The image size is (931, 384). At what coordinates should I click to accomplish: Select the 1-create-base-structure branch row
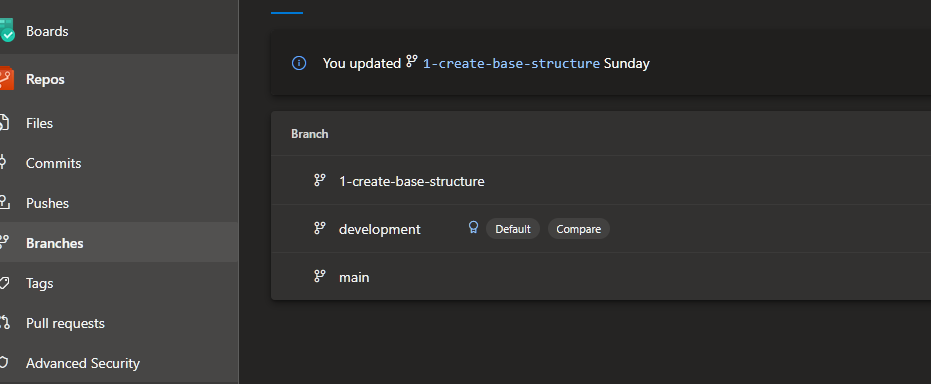(601, 180)
